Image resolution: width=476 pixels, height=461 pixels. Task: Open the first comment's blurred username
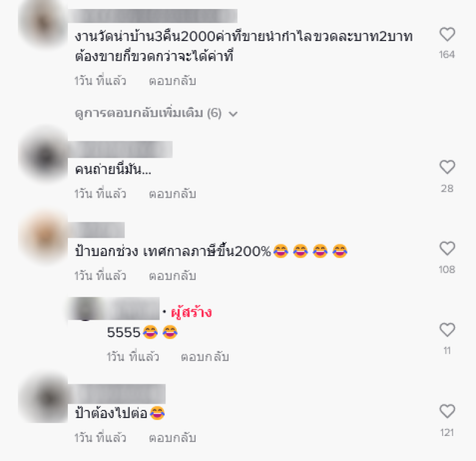click(x=153, y=16)
